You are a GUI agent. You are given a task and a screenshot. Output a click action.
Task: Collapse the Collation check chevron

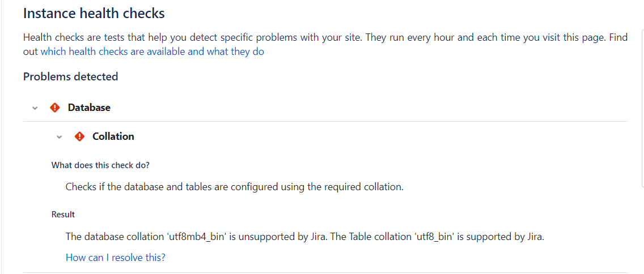[x=59, y=136]
